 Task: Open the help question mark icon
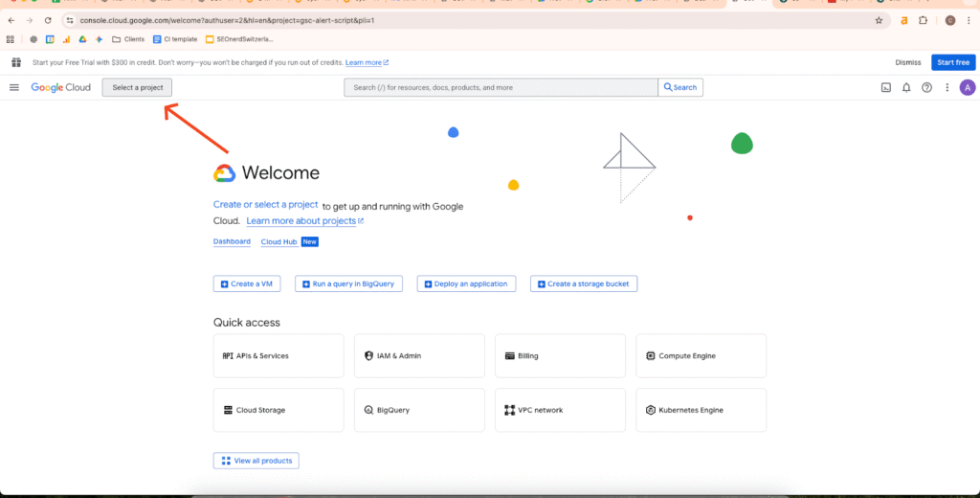click(926, 87)
